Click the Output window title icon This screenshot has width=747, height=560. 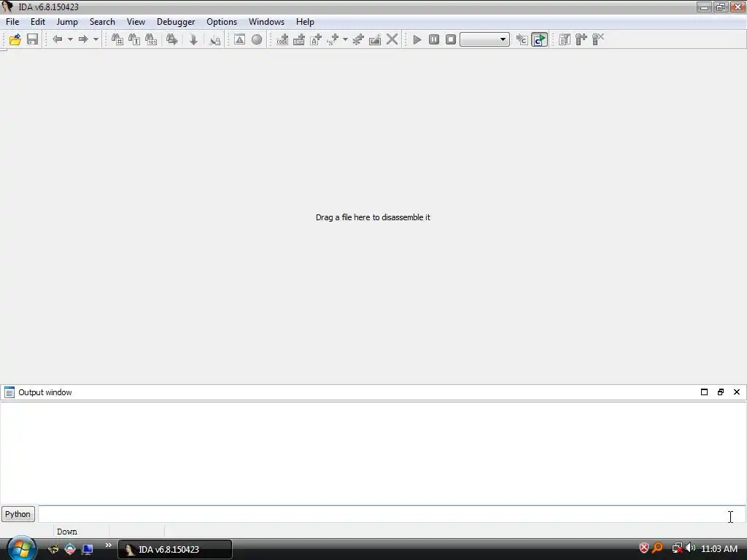[x=9, y=392]
